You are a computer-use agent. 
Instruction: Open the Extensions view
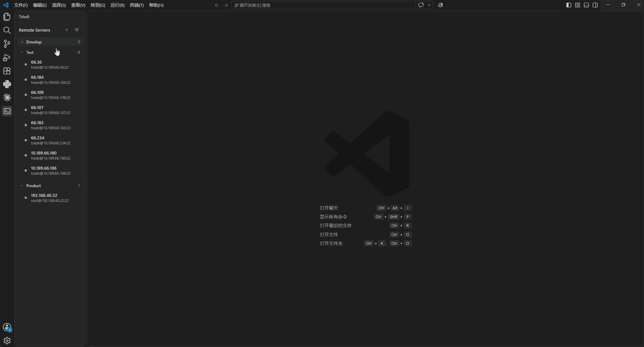point(7,71)
